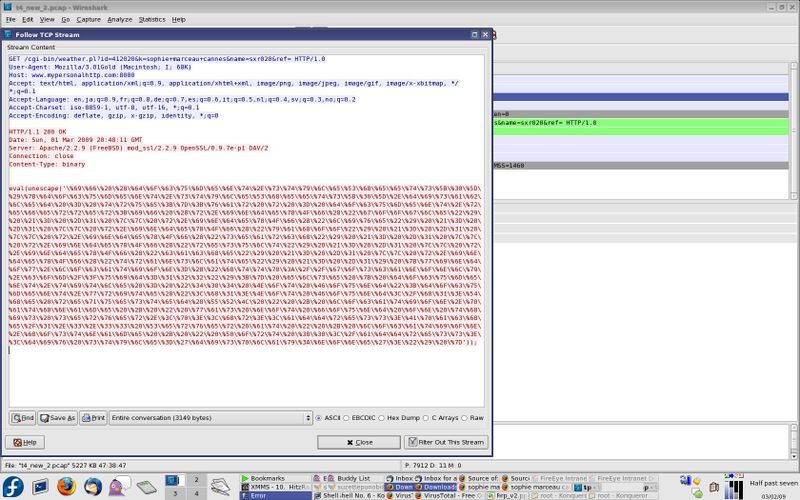Viewport: 800px width, 500px height.
Task: Click the yellow tray icon above chat bubble
Action: point(696,482)
